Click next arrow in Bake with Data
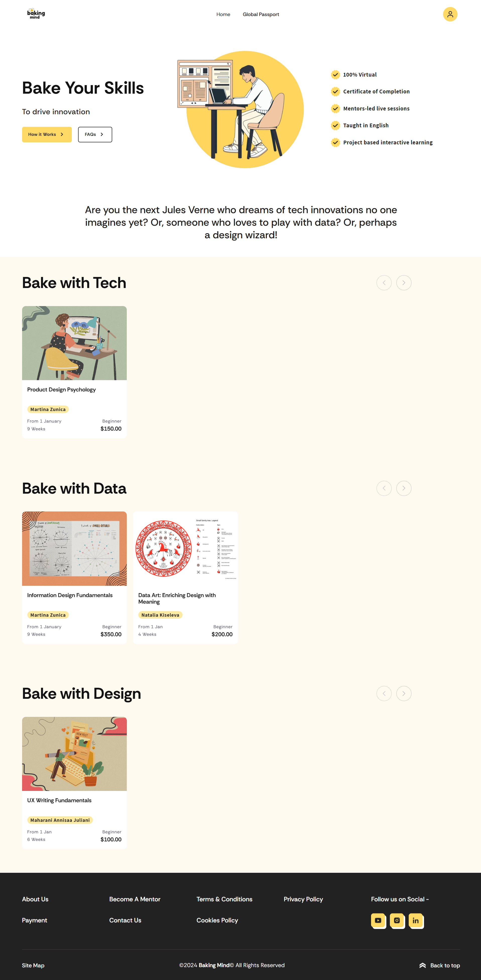 pyautogui.click(x=403, y=488)
